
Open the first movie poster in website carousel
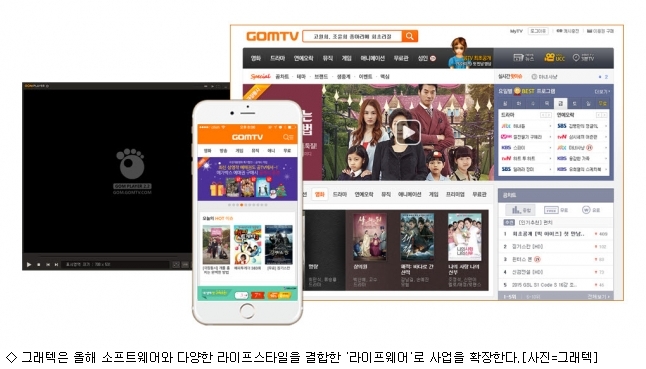[370, 237]
